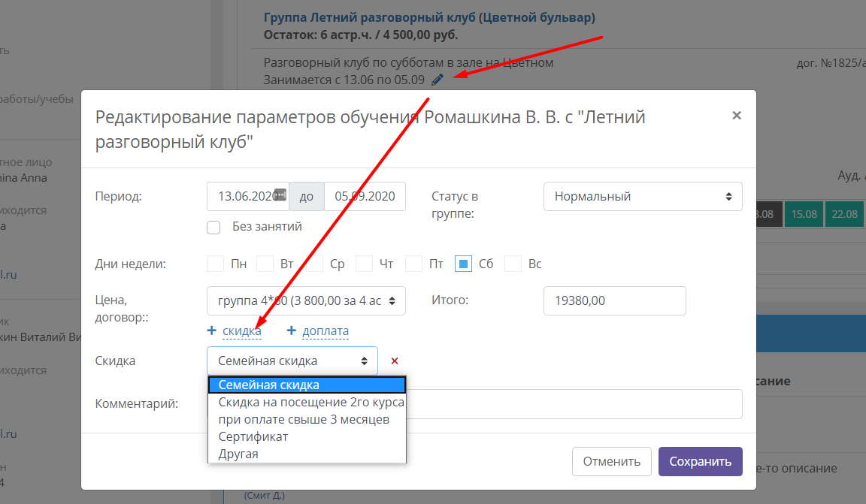Viewport: 866px width, 504px height.
Task: Click the plus icon before скидка
Action: (x=211, y=330)
